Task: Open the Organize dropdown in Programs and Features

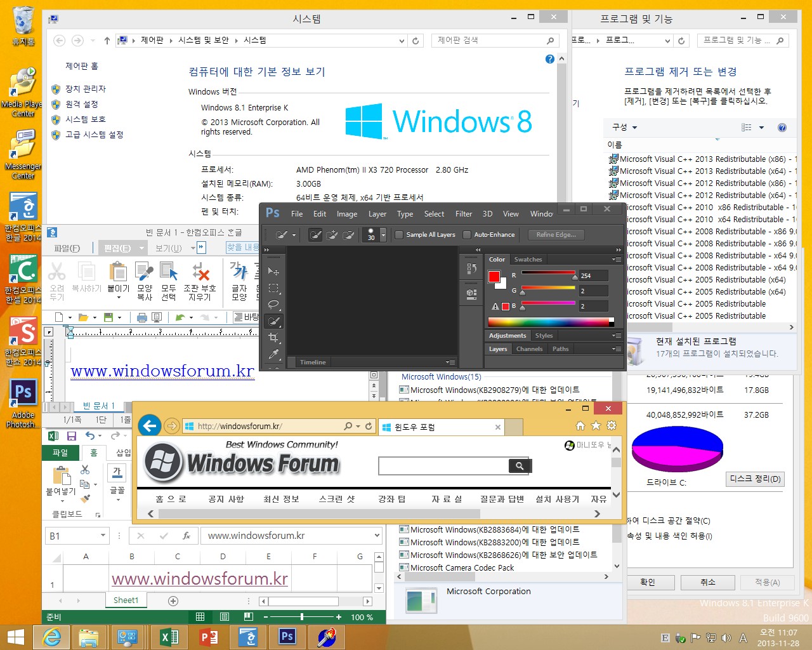Action: click(x=625, y=128)
